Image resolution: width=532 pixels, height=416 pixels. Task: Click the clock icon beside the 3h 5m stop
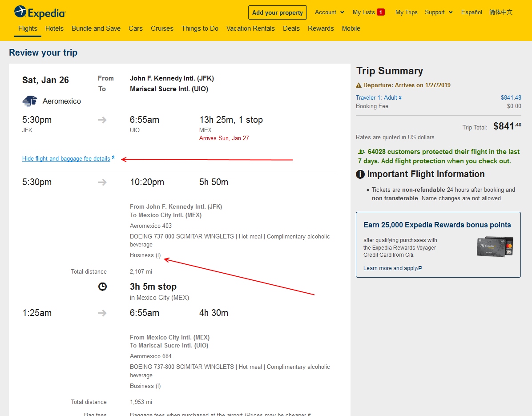[x=102, y=287]
